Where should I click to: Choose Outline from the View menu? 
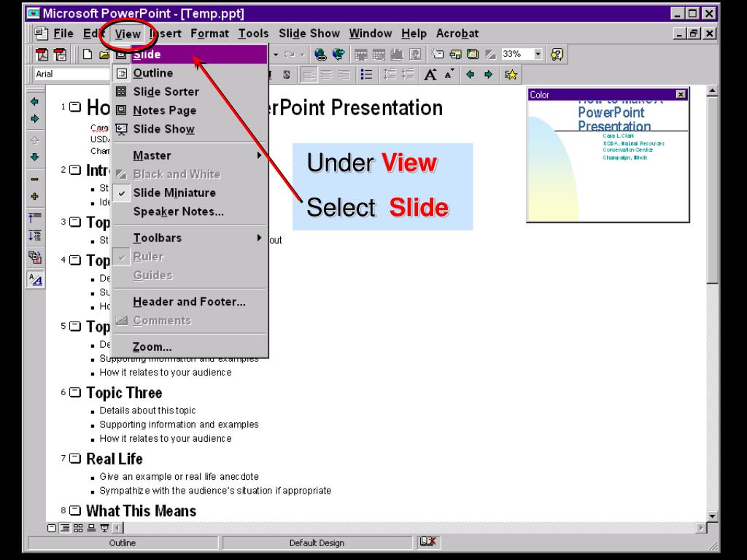click(x=190, y=73)
